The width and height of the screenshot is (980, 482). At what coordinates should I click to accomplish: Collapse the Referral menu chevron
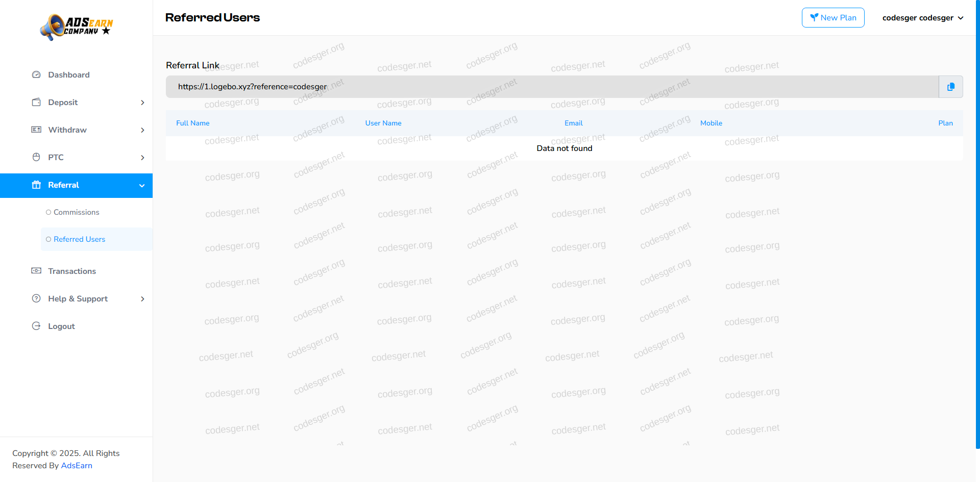pyautogui.click(x=142, y=186)
